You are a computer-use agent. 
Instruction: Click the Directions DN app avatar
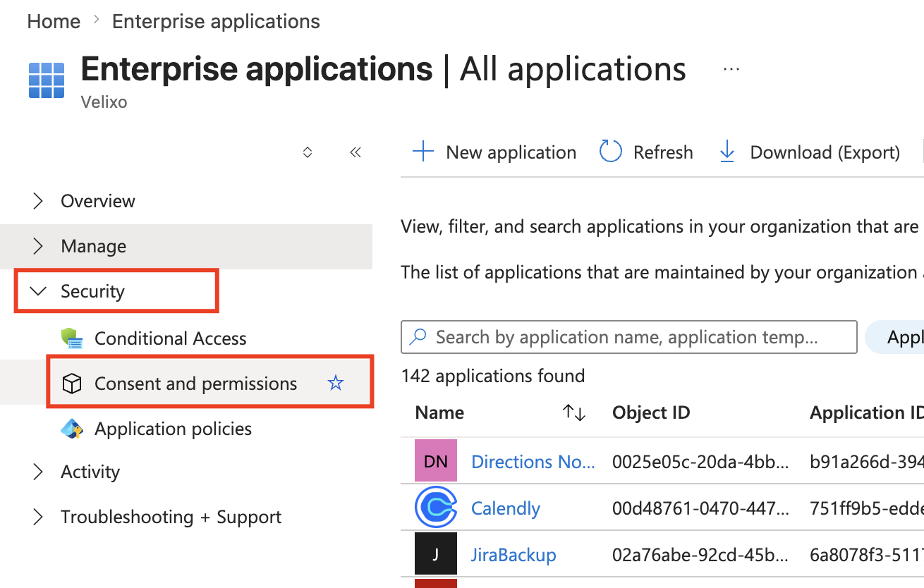coord(436,461)
